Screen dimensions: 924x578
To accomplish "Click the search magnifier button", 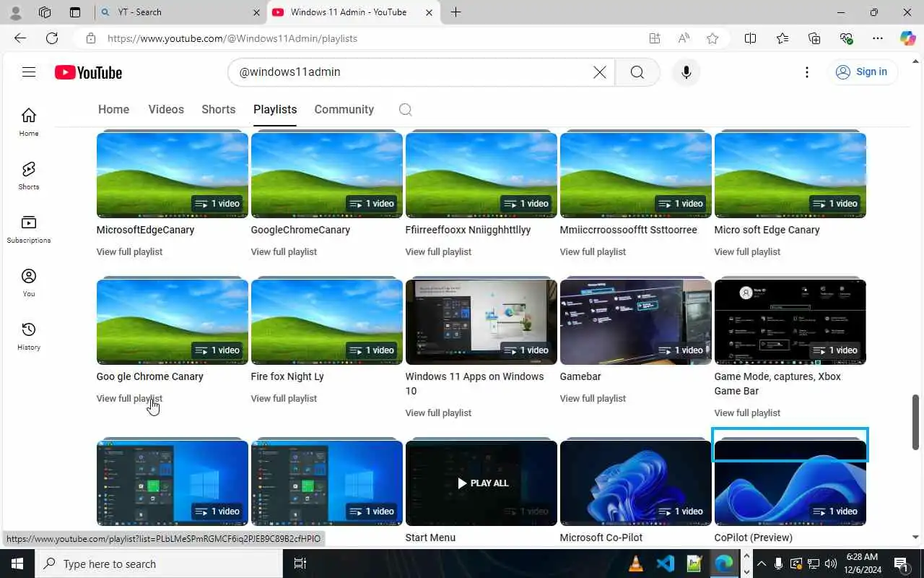I will pyautogui.click(x=637, y=72).
